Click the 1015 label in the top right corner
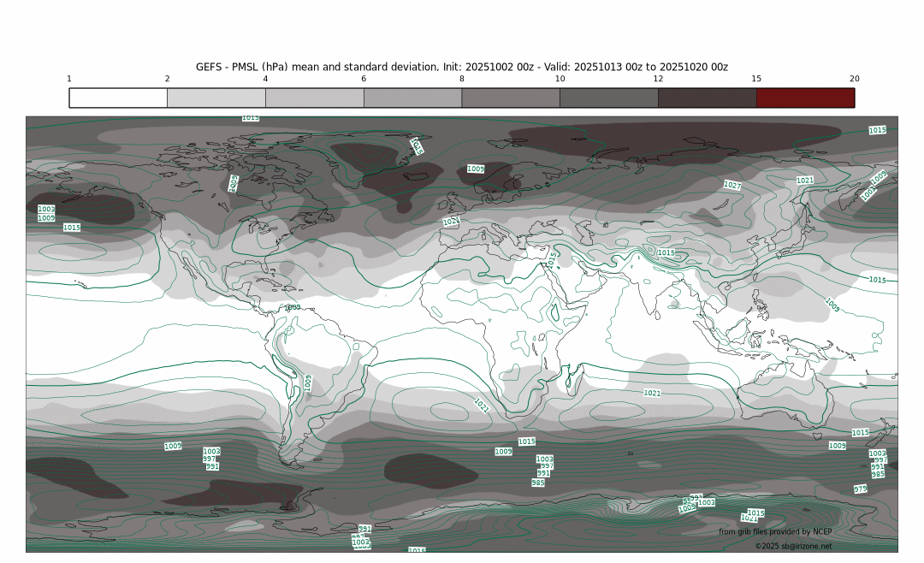This screenshot has width=924, height=563. coord(877,130)
